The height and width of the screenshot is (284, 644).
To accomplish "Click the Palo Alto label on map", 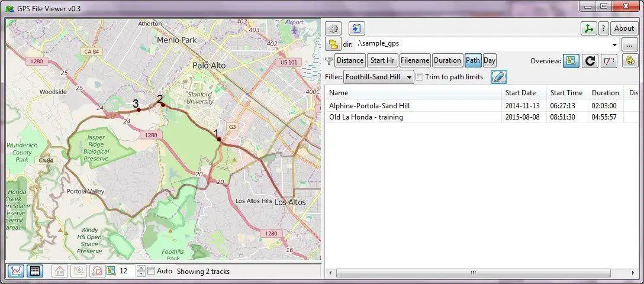I will coord(209,65).
